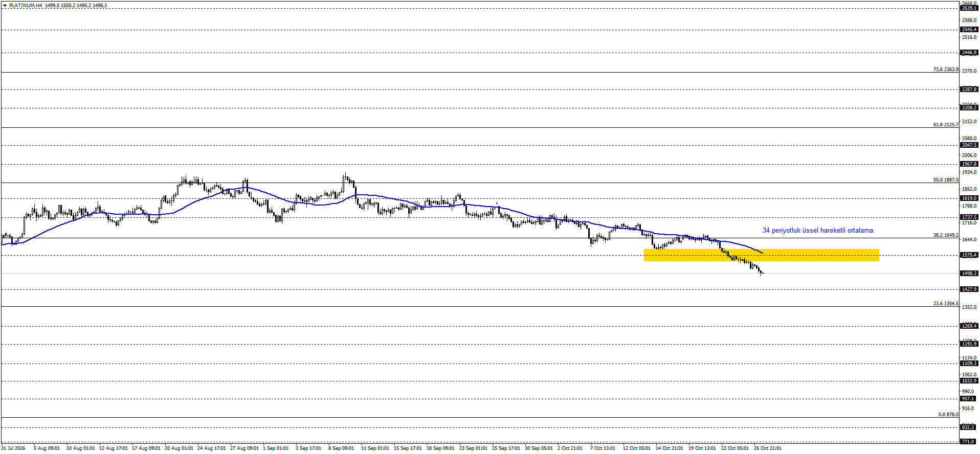Select the price level tag 1032.9
This screenshot has width=980, height=454.
(x=969, y=381)
